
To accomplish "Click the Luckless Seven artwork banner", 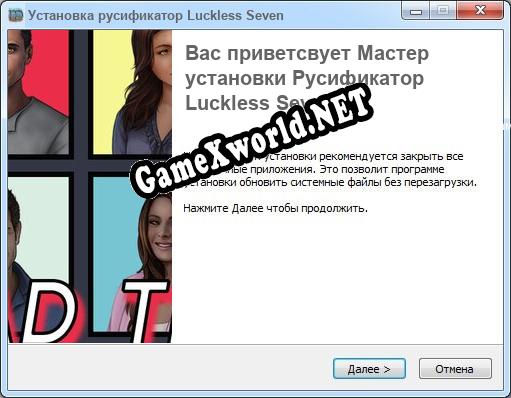I will (x=90, y=186).
